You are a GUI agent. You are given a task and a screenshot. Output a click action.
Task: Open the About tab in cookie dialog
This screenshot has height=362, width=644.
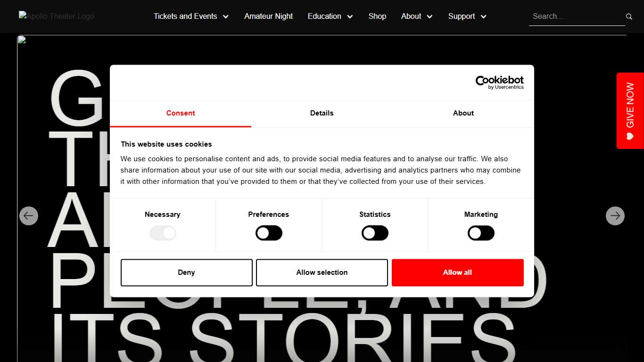[463, 113]
